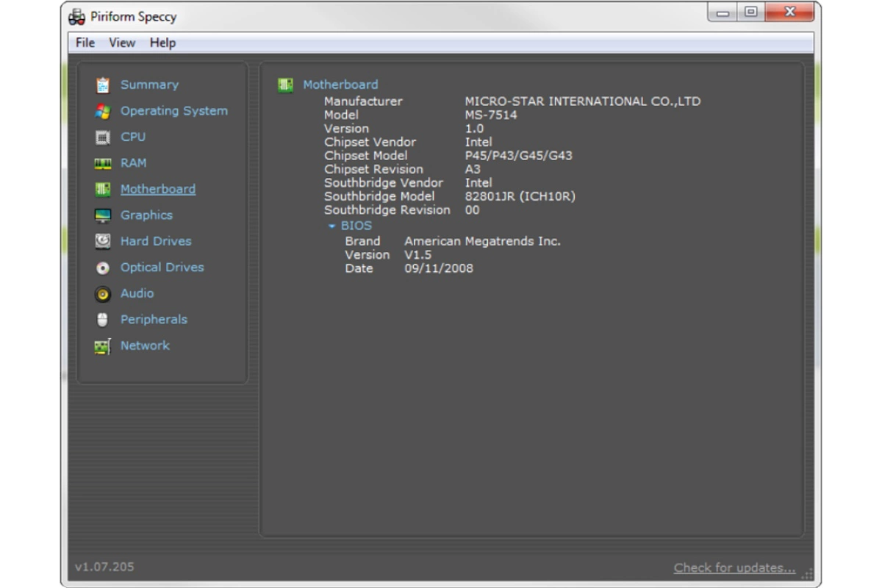Click the Check for updates link
This screenshot has width=882, height=588.
click(734, 567)
